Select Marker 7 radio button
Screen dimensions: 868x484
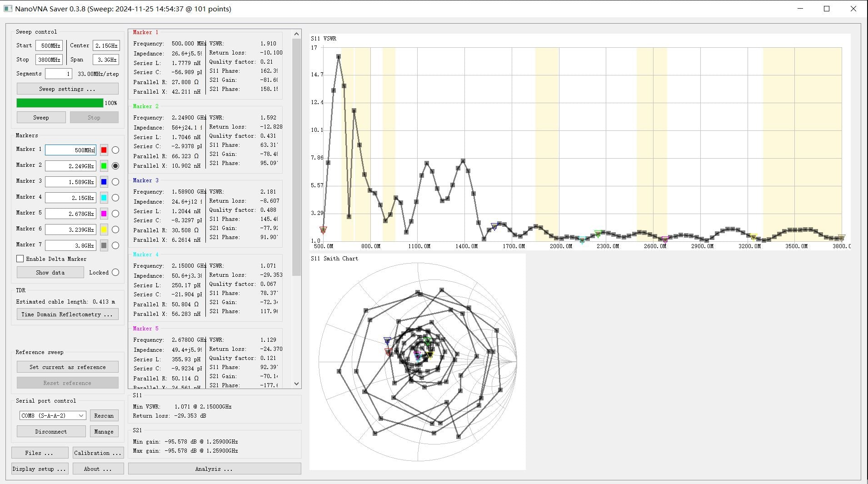pos(115,245)
